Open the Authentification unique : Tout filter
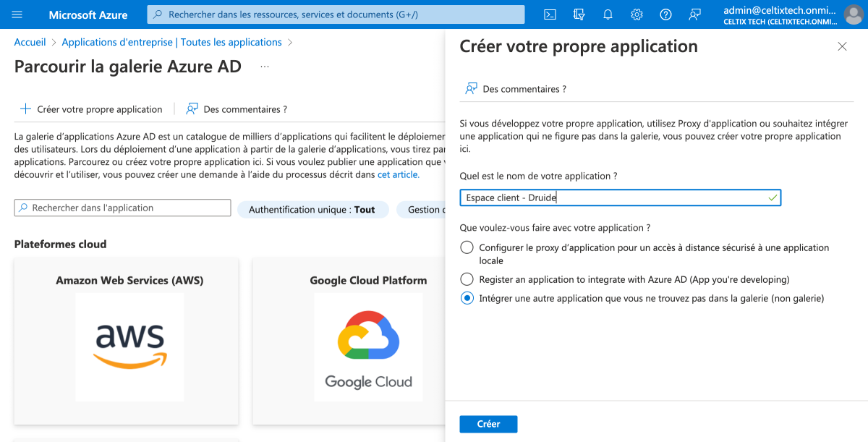This screenshot has width=868, height=442. point(312,210)
